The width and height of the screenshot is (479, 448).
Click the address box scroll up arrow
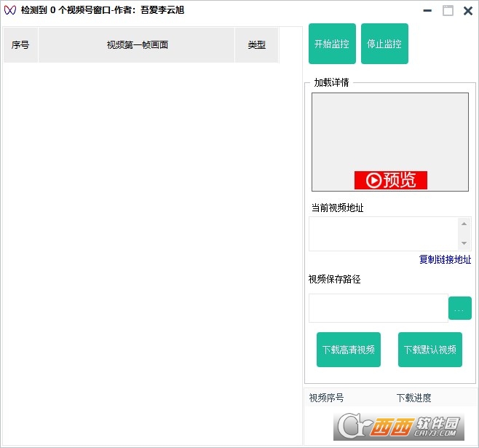click(464, 224)
